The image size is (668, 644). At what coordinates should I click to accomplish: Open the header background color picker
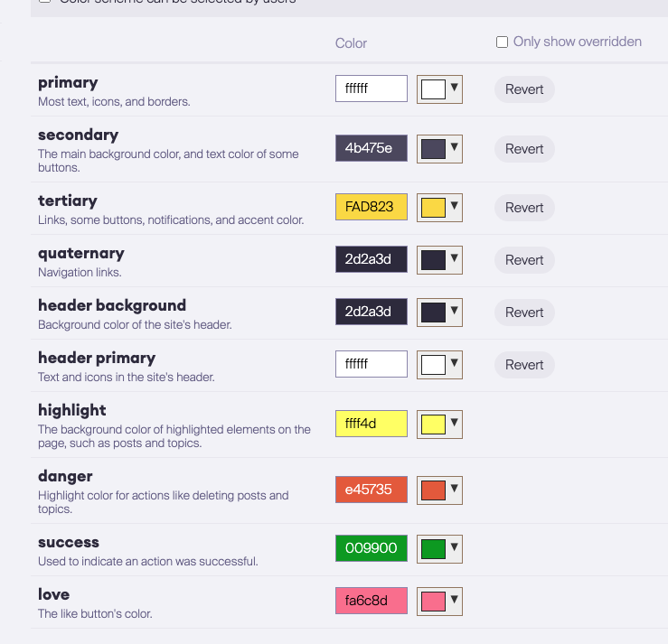(x=439, y=313)
